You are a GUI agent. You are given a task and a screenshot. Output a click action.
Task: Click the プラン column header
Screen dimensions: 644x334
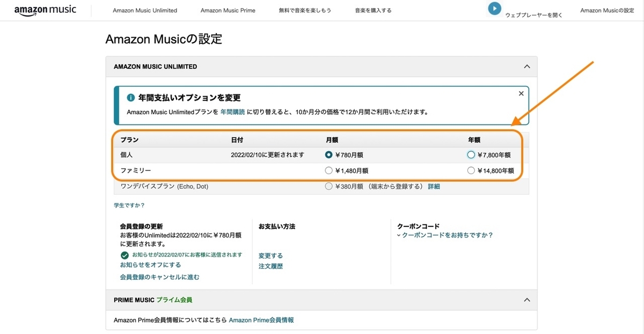coord(129,140)
